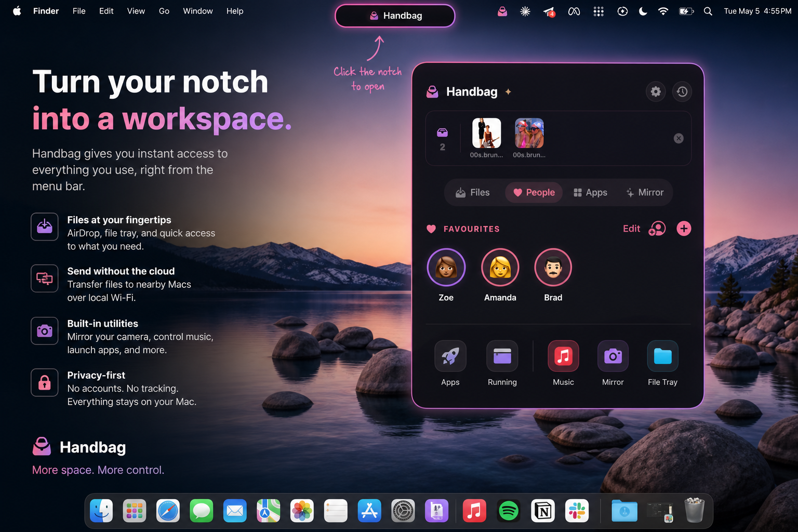Click the add contact person icon
Image resolution: width=798 pixels, height=532 pixels.
[657, 229]
